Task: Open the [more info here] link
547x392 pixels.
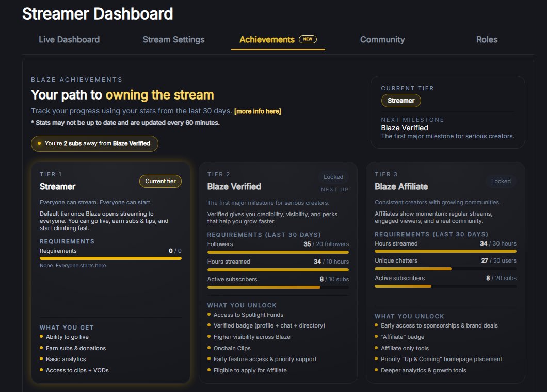Action: [258, 111]
